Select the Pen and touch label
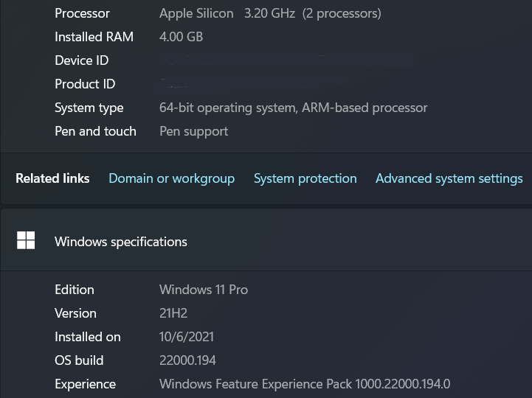The height and width of the screenshot is (398, 532). [x=95, y=131]
